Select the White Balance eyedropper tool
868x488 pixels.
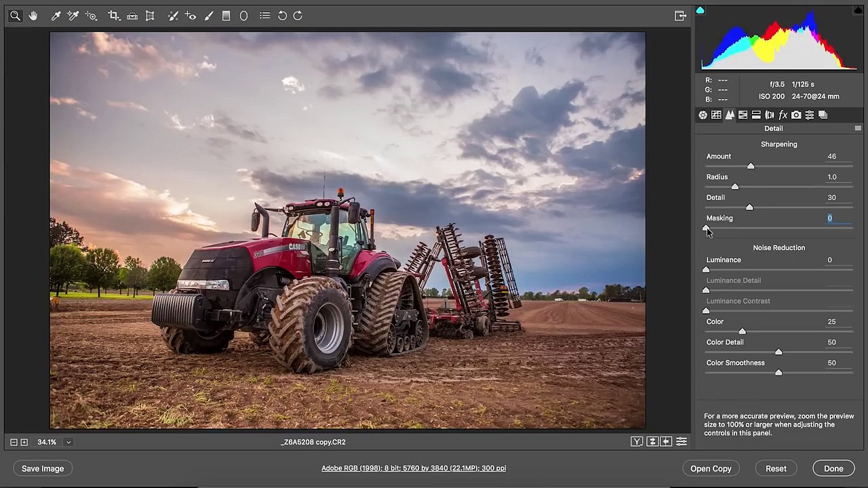[x=56, y=16]
